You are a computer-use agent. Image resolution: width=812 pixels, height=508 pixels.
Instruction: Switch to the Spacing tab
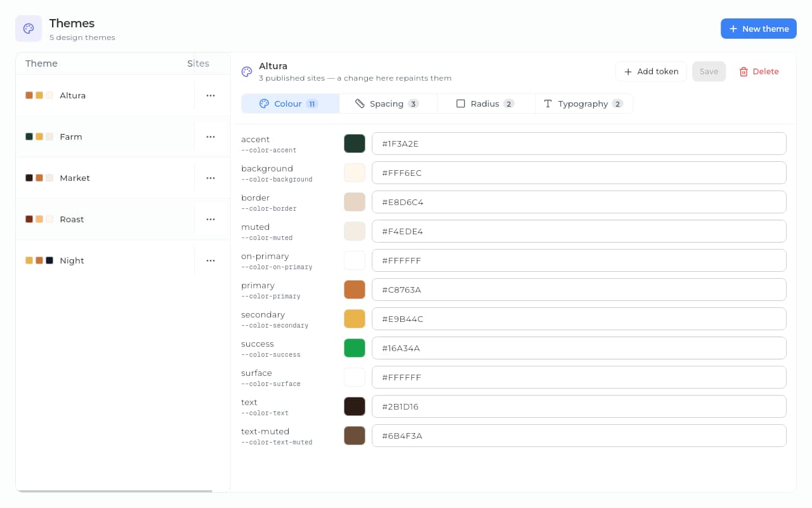click(x=388, y=104)
